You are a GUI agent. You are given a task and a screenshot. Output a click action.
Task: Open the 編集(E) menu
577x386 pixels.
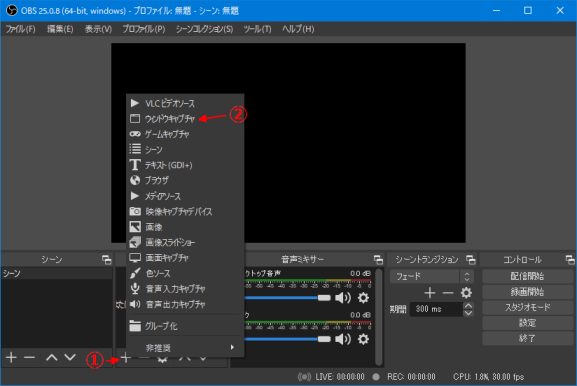click(60, 29)
